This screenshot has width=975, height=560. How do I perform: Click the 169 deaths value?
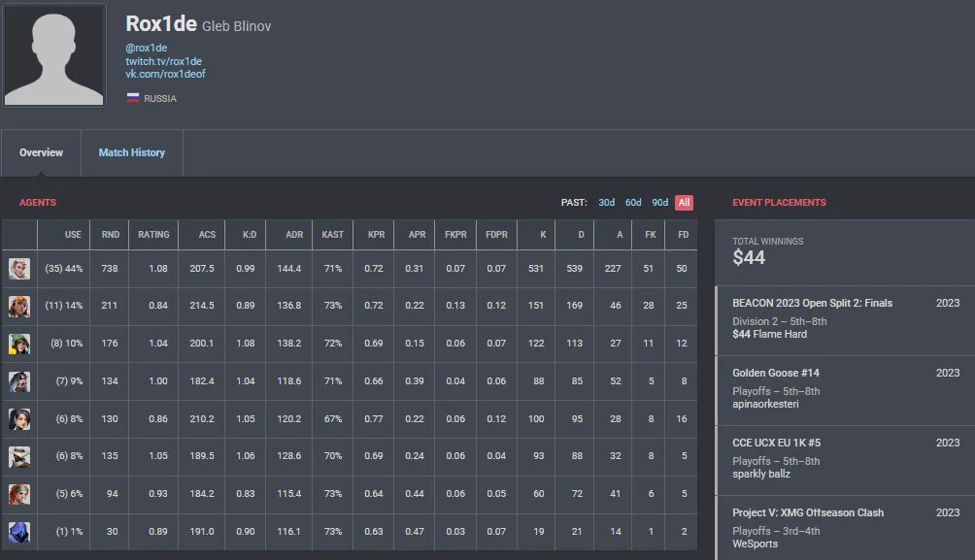pyautogui.click(x=575, y=306)
